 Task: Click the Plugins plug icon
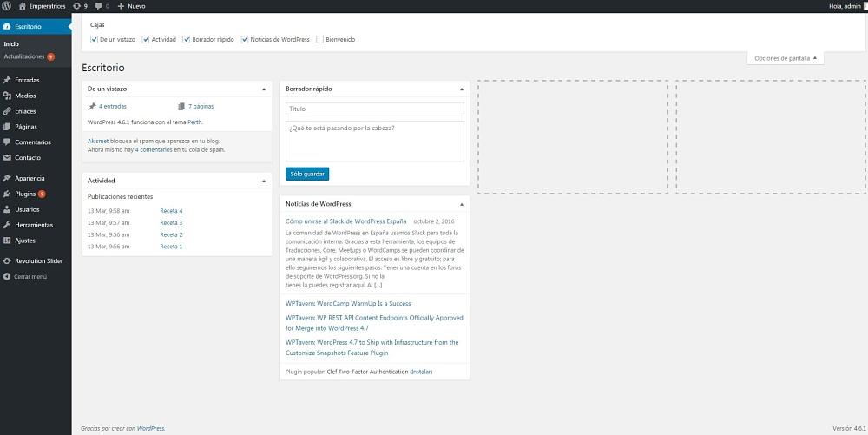pos(7,194)
